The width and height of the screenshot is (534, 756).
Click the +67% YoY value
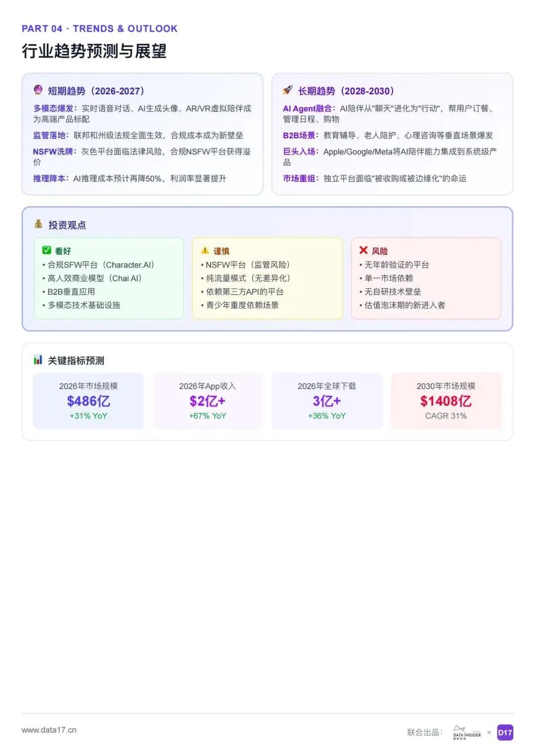point(208,416)
